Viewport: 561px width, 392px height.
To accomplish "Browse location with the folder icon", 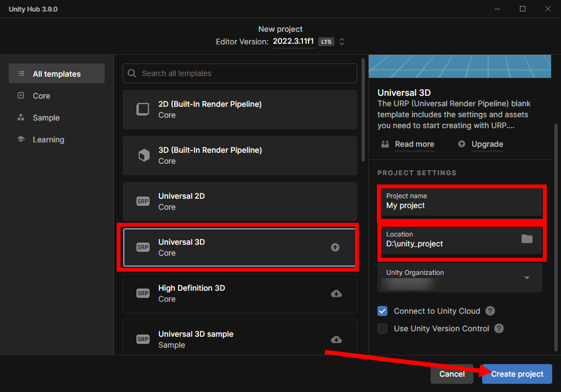I will [527, 239].
